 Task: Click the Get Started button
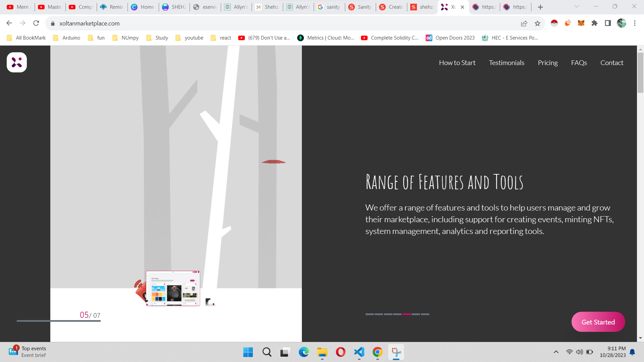coord(598,322)
